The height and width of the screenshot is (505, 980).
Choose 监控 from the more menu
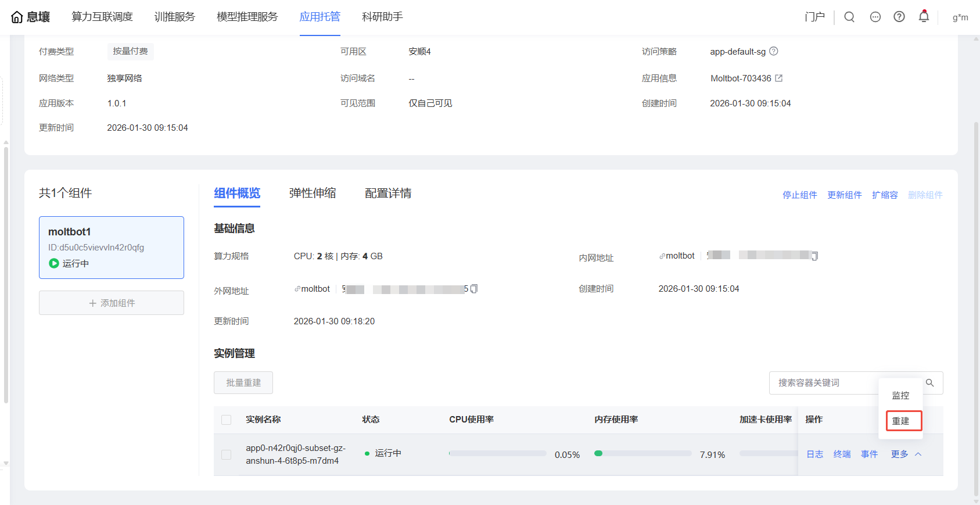click(x=900, y=396)
